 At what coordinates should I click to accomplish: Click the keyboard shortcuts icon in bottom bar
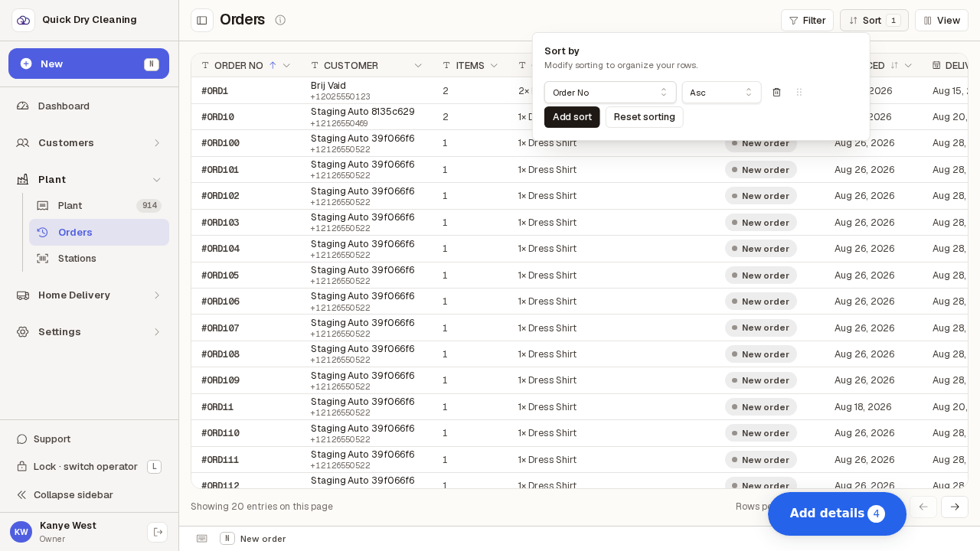(x=202, y=539)
